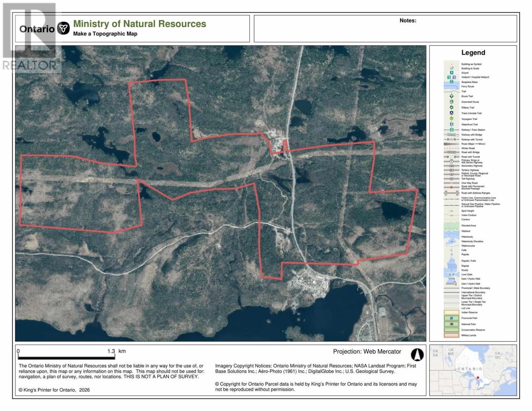Click the Seaplane Base legend icon
The height and width of the screenshot is (411, 532).
tap(451, 82)
